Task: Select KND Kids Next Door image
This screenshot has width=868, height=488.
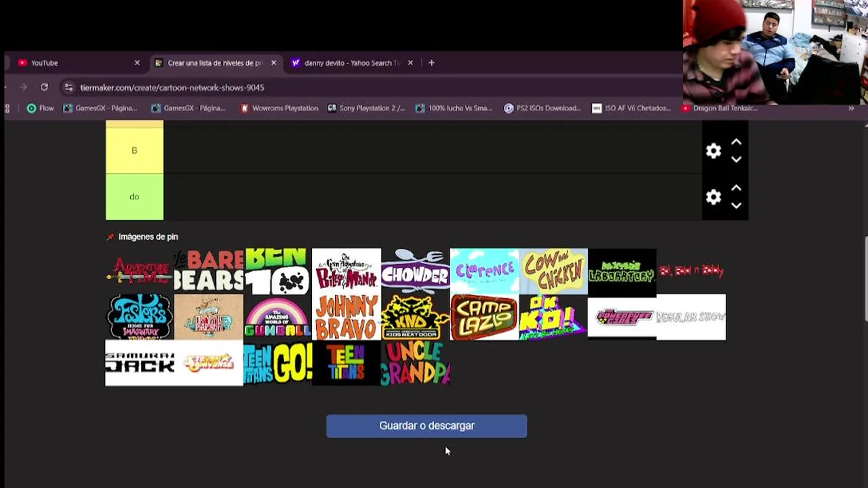Action: (415, 317)
